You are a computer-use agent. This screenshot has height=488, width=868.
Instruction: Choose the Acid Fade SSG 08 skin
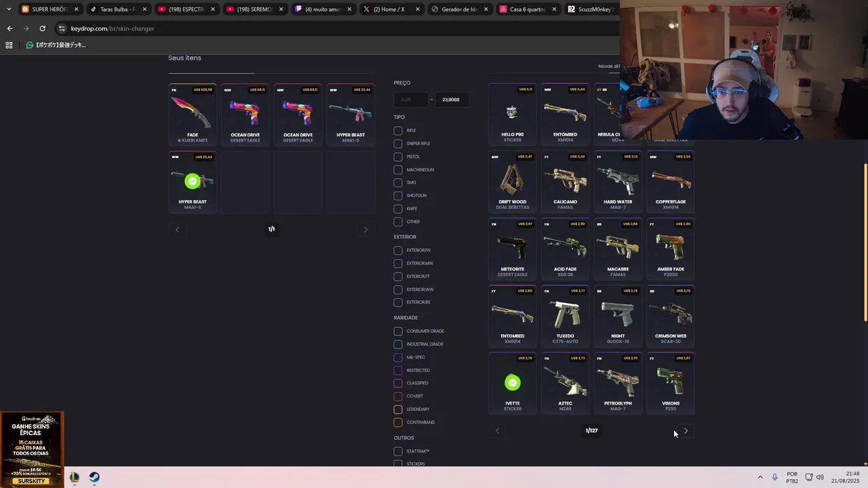tap(565, 249)
